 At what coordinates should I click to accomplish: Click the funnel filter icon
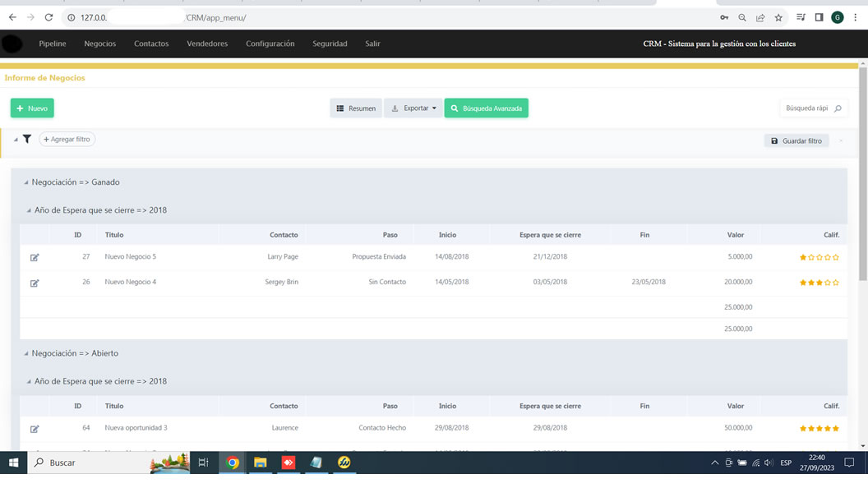[x=26, y=139]
